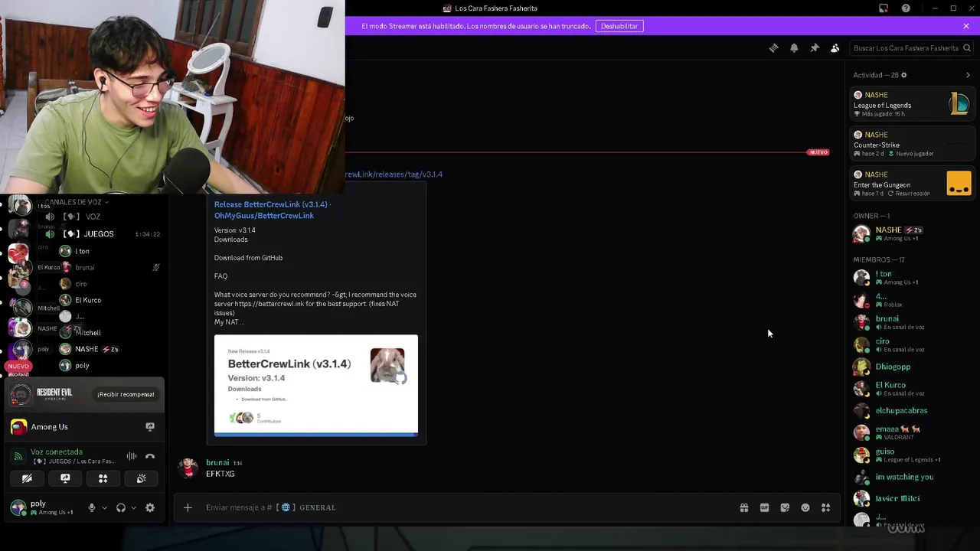Click the ¡Recibir recompensa! button
This screenshot has width=980, height=551.
(126, 394)
